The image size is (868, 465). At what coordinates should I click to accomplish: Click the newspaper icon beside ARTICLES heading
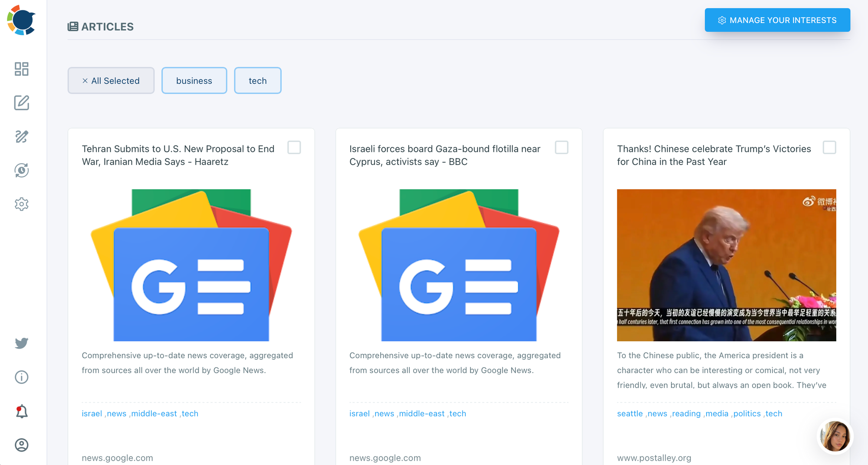tap(73, 26)
